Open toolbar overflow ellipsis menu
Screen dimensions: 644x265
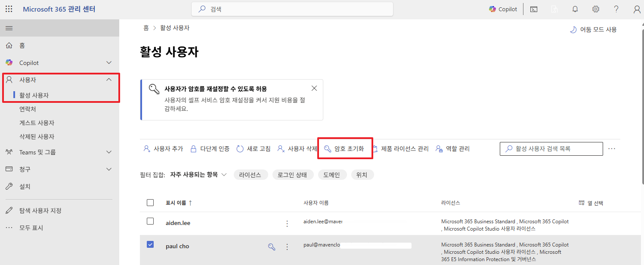tap(612, 148)
